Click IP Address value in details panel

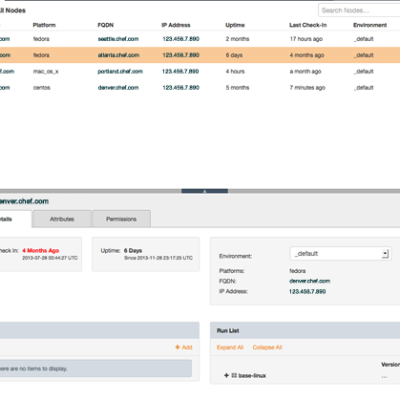(x=307, y=292)
